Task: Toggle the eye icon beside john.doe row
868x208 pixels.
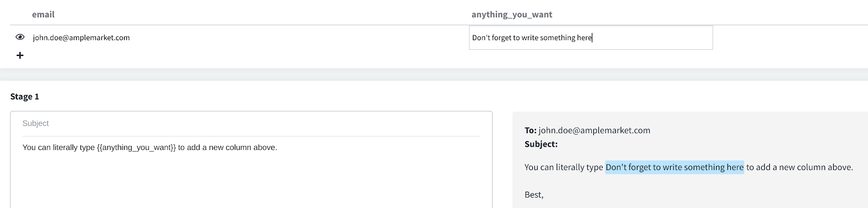Action: [20, 37]
